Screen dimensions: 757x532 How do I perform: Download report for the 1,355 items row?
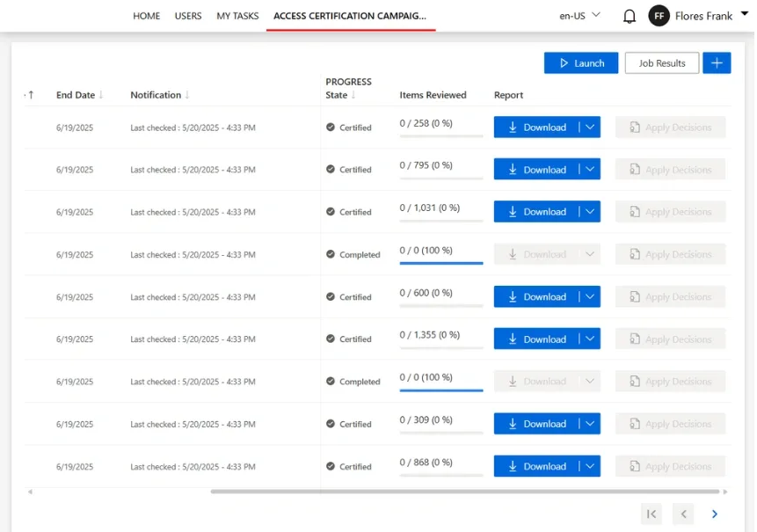[x=539, y=339]
